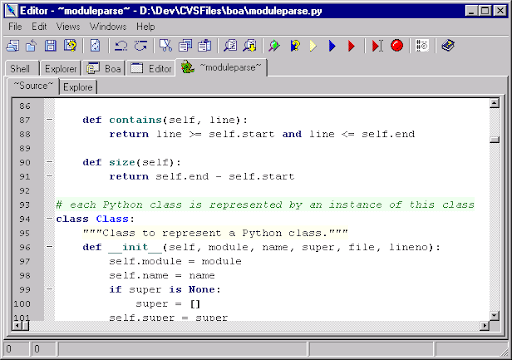
Task: Click the "contains" function name on line 87
Action: pos(135,120)
